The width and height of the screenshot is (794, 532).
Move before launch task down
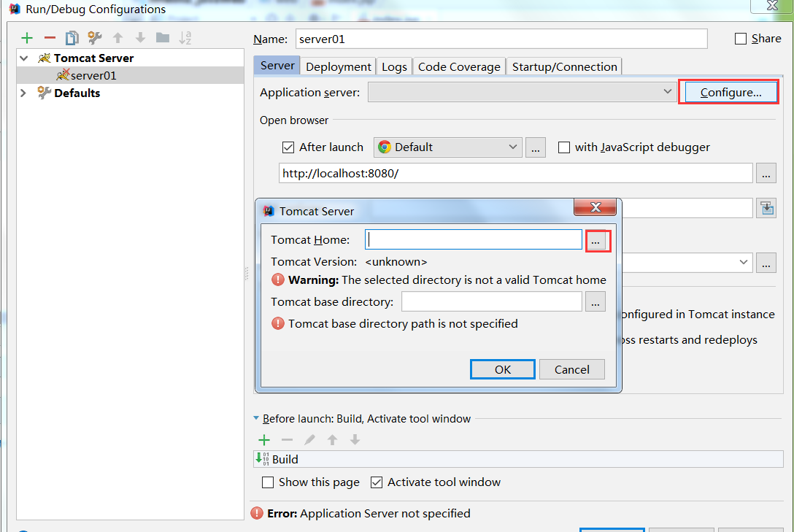[355, 440]
